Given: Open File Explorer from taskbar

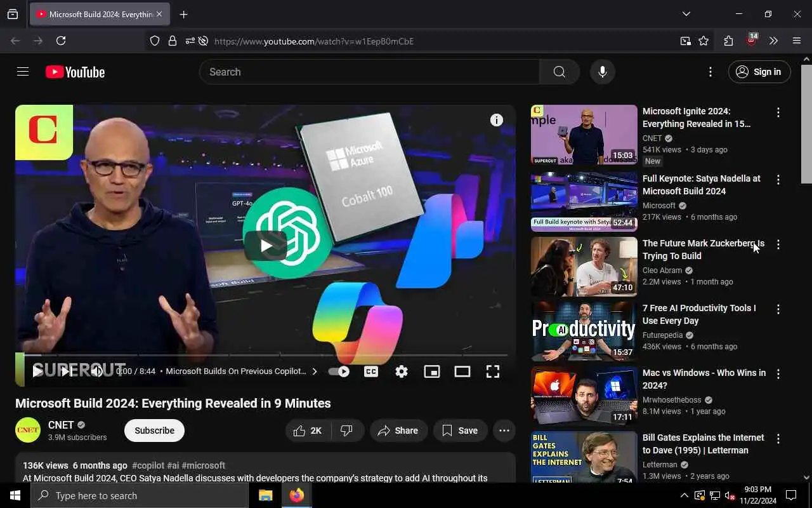Looking at the screenshot, I should pyautogui.click(x=266, y=495).
